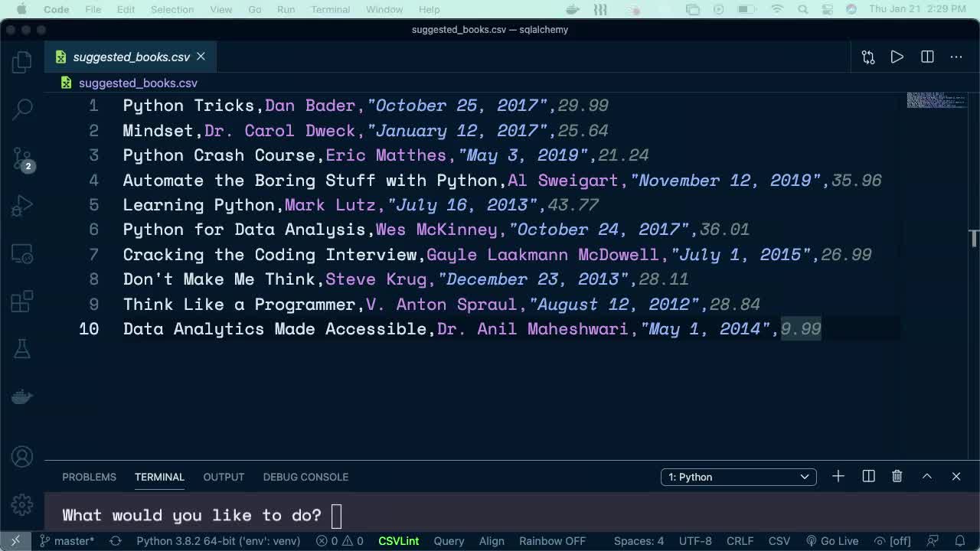Click the minimap preview of the file
Screen dimensions: 980x551
tap(936, 100)
